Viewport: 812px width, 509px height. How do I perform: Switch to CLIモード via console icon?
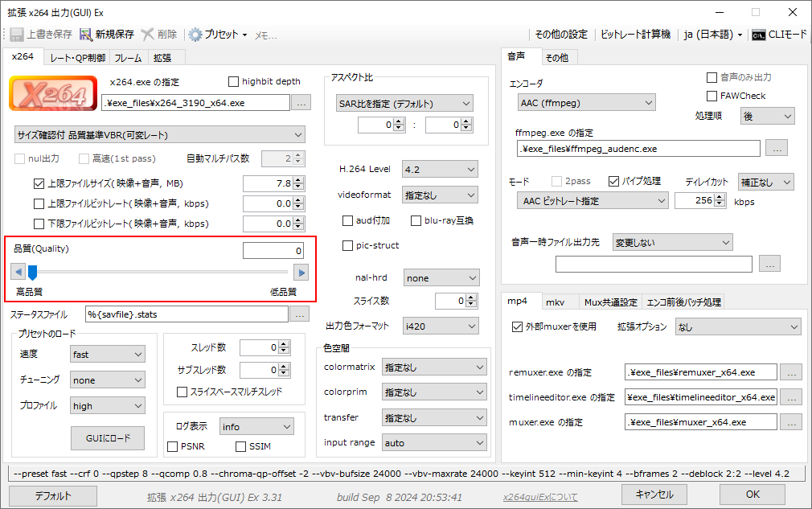click(x=757, y=35)
